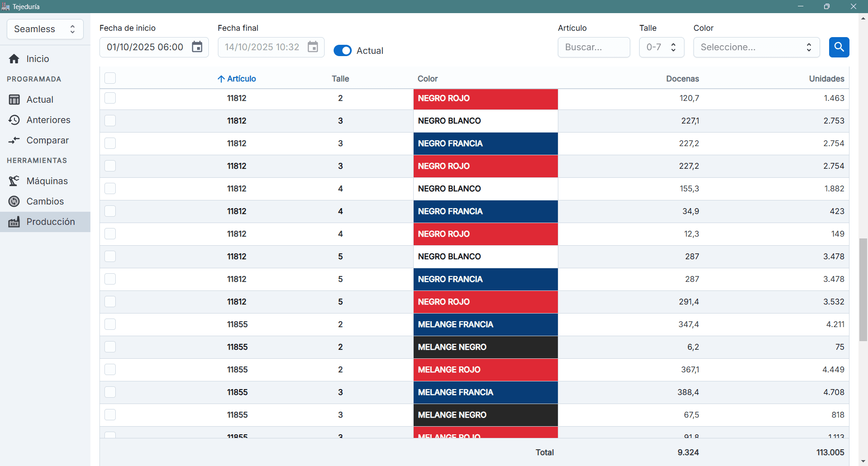Open the Seamless section dropdown
868x466 pixels.
point(45,29)
